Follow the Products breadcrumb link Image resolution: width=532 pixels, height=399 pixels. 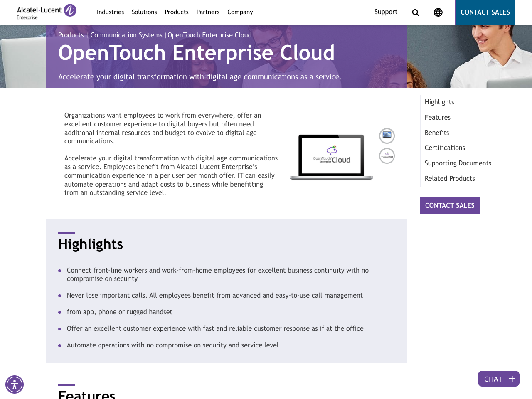pos(71,35)
